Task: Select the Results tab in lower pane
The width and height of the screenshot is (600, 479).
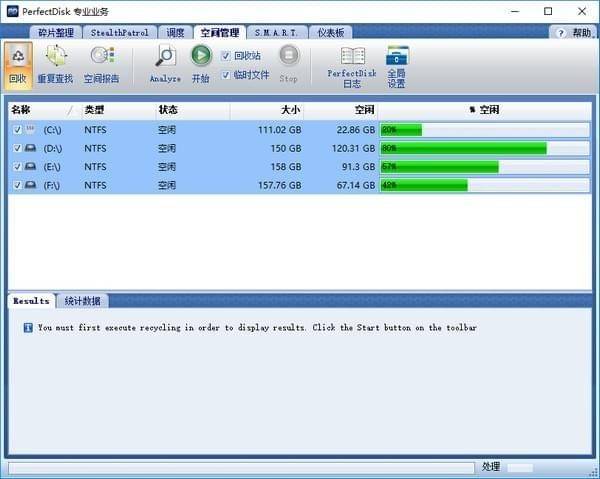Action: (31, 301)
